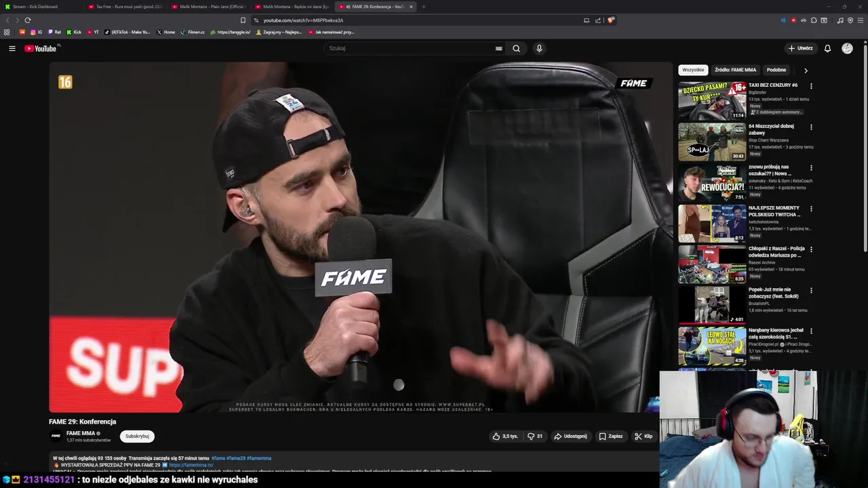Click the #fame29 hashtag

pyautogui.click(x=236, y=458)
